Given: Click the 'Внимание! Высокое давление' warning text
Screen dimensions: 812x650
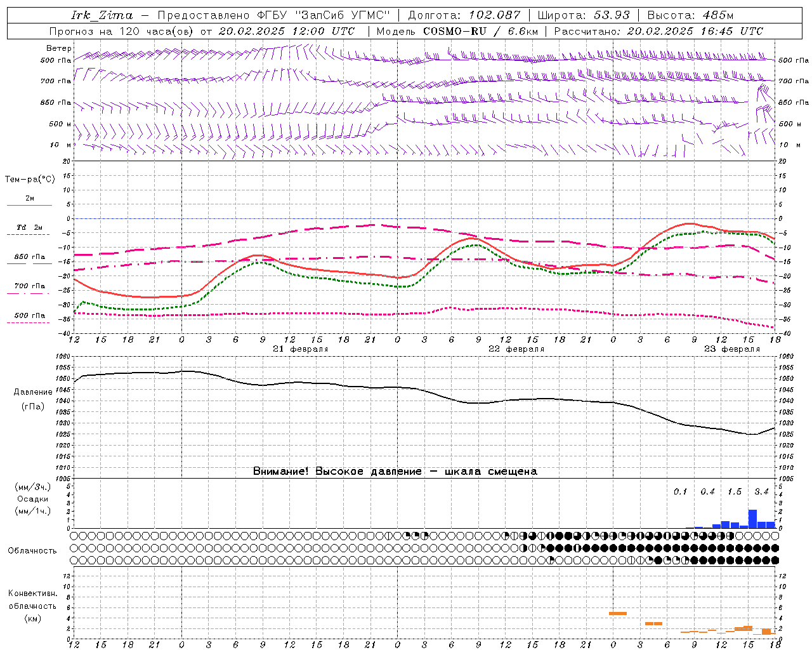Looking at the screenshot, I should click(337, 471).
